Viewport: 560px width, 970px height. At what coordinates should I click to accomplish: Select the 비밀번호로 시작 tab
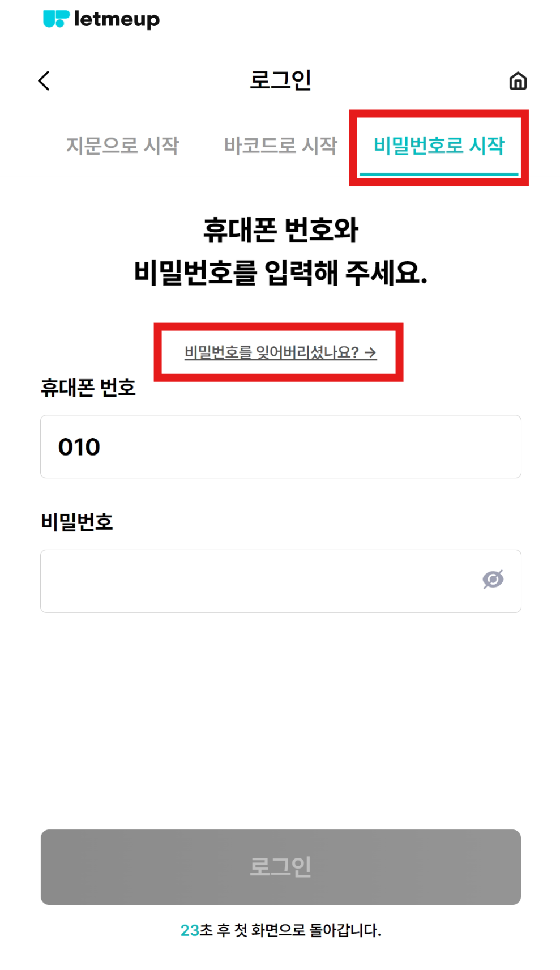439,146
